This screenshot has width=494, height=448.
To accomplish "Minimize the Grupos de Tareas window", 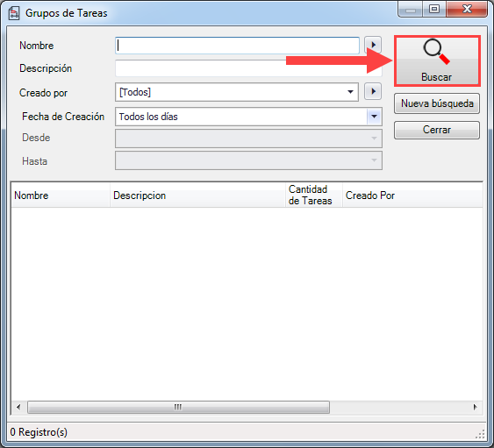I will pos(410,10).
